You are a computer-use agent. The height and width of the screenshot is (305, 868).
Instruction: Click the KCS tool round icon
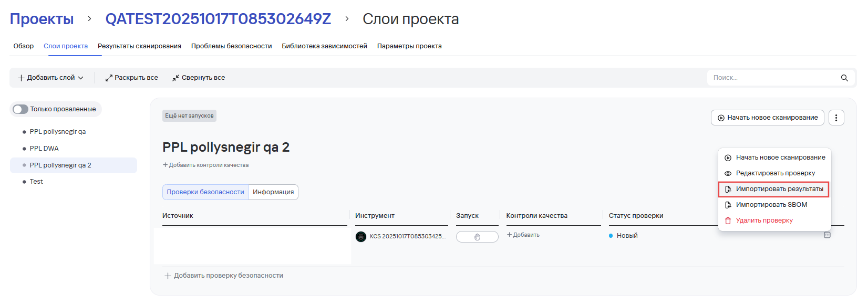pyautogui.click(x=361, y=236)
